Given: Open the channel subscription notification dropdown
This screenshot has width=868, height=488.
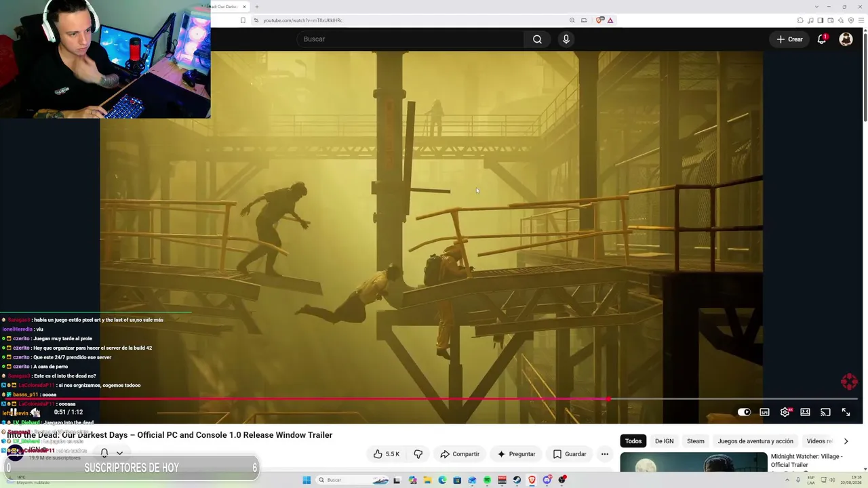Looking at the screenshot, I should coord(111,453).
